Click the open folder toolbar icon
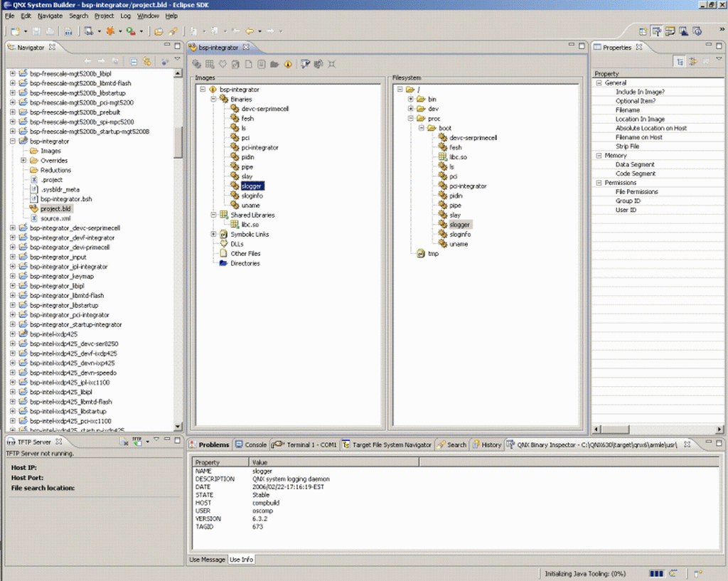The height and width of the screenshot is (581, 728). (159, 31)
